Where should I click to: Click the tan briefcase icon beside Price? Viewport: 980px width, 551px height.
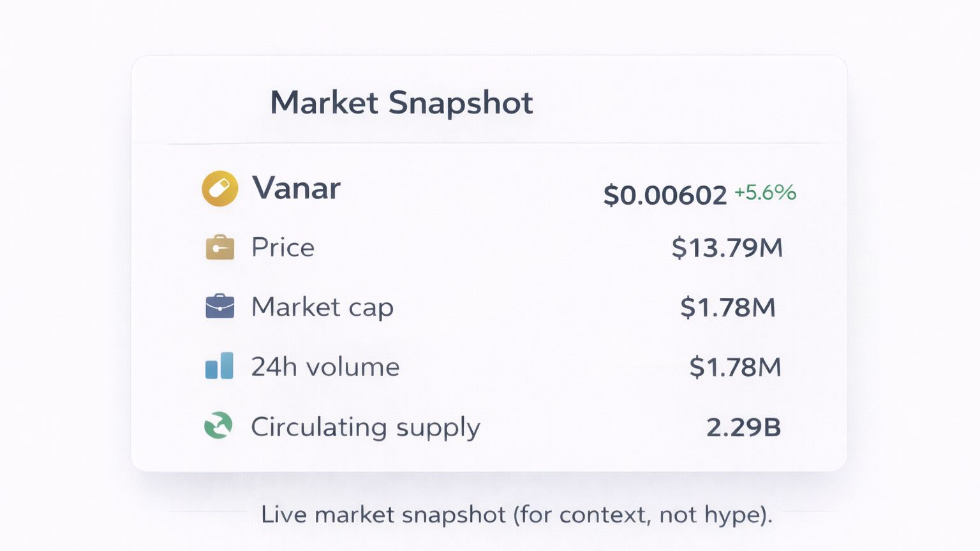[219, 247]
